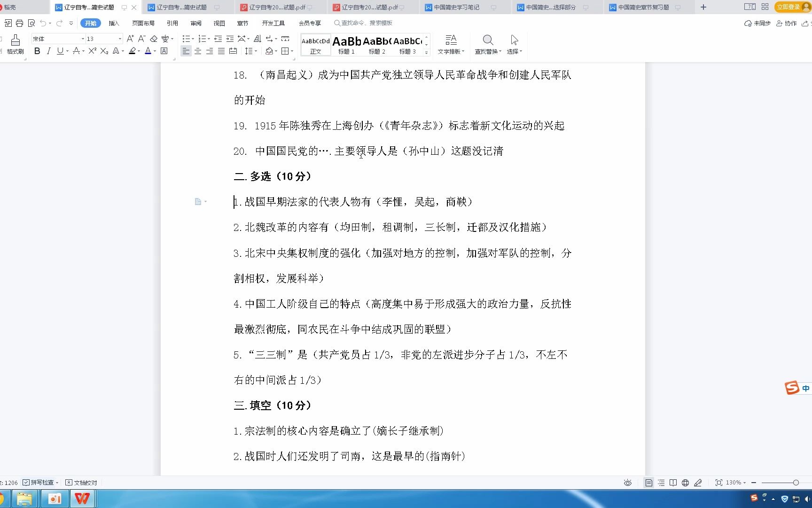Enable left text alignment
The height and width of the screenshot is (508, 812).
click(x=186, y=51)
